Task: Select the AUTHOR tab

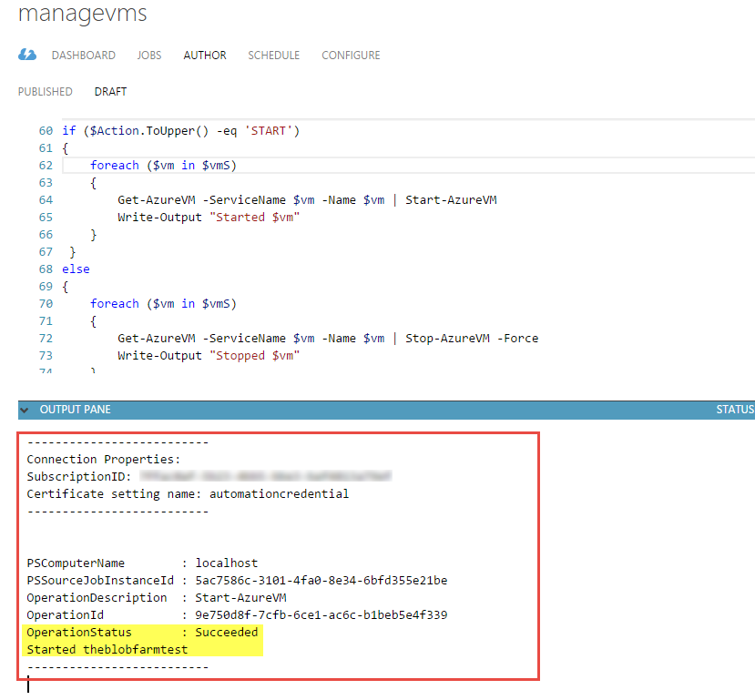Action: [x=205, y=56]
